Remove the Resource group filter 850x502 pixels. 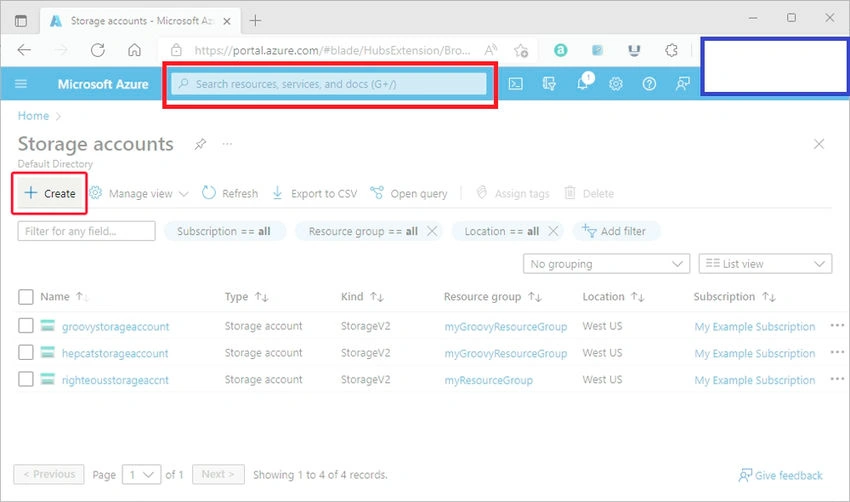coord(432,231)
